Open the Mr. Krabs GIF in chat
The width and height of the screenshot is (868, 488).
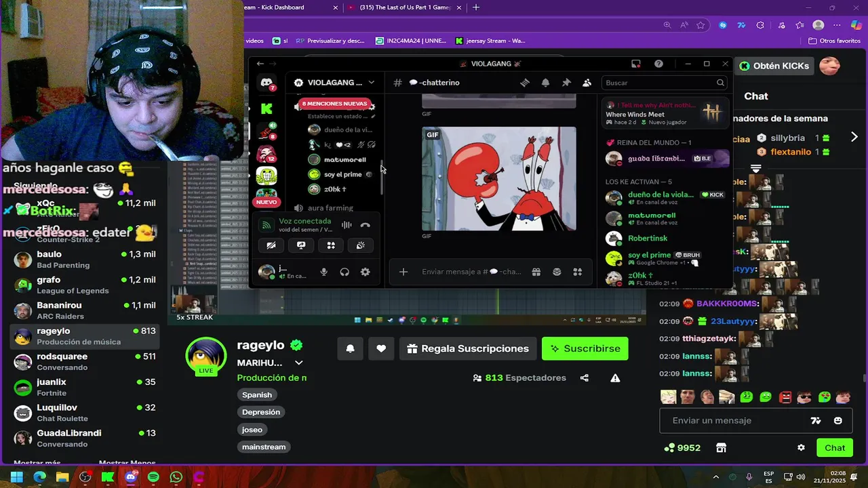tap(499, 179)
